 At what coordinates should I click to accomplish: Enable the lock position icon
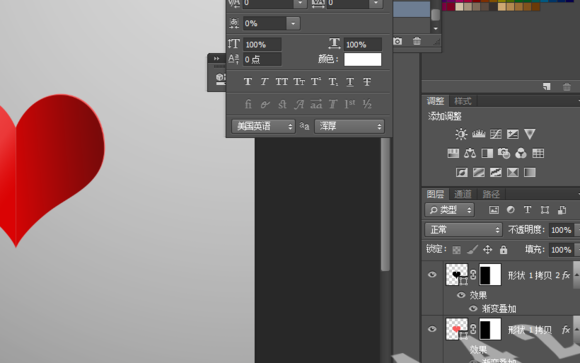pos(488,250)
